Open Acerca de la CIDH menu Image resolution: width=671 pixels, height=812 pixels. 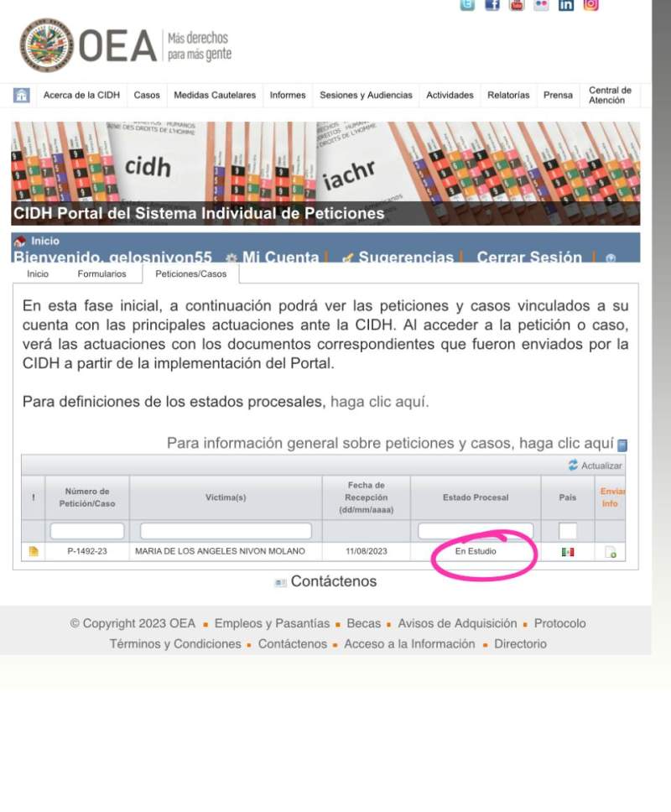(81, 96)
